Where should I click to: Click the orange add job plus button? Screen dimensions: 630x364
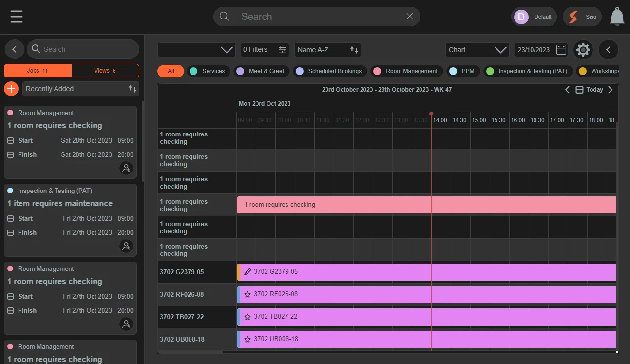point(11,89)
